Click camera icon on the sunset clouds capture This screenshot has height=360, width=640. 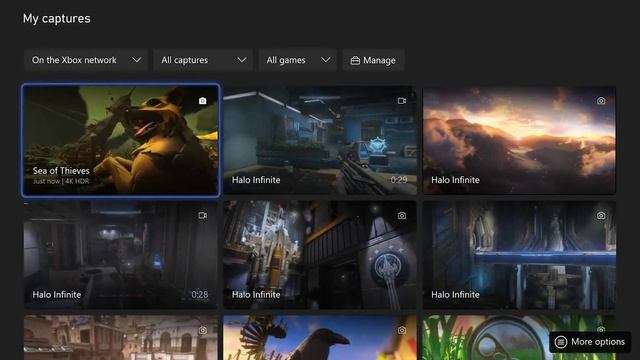601,101
